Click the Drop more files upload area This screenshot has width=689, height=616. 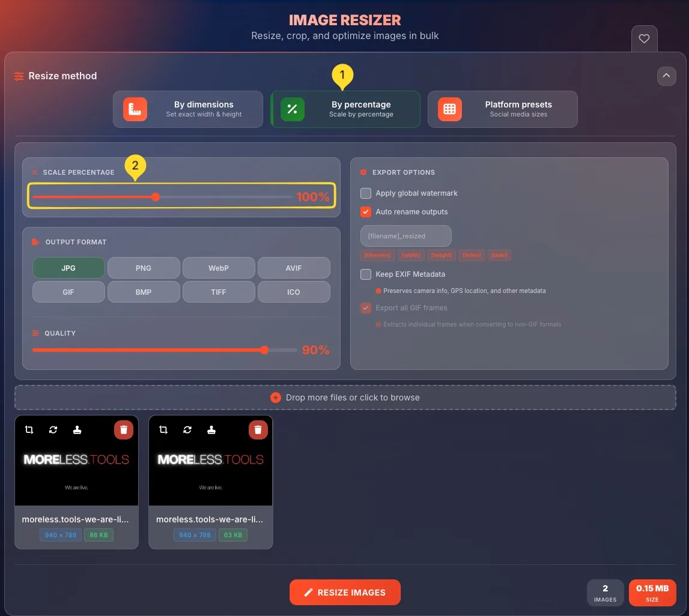pyautogui.click(x=345, y=397)
